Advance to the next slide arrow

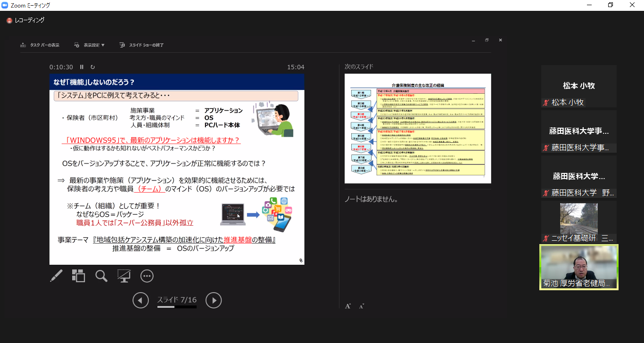(x=214, y=300)
